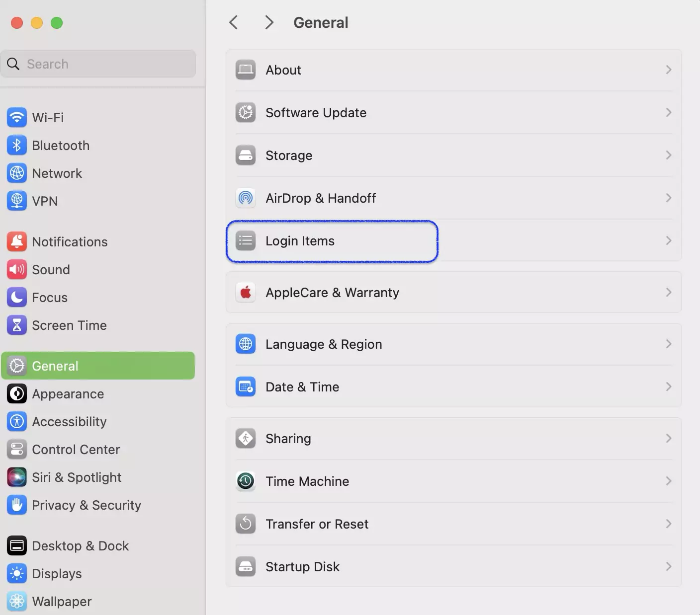This screenshot has height=615, width=700.
Task: Expand the Language & Region row chevron
Action: [x=669, y=344]
